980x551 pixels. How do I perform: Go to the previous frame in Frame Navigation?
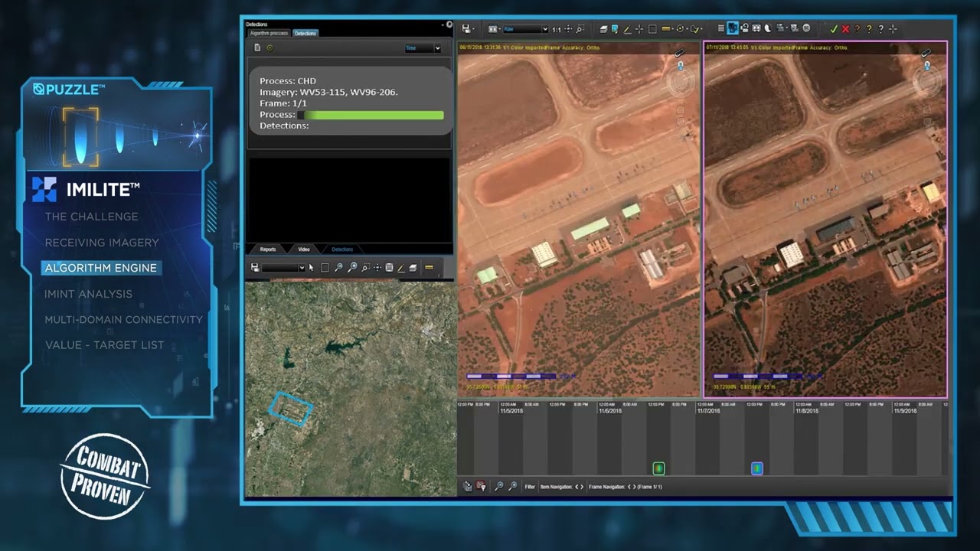[629, 487]
